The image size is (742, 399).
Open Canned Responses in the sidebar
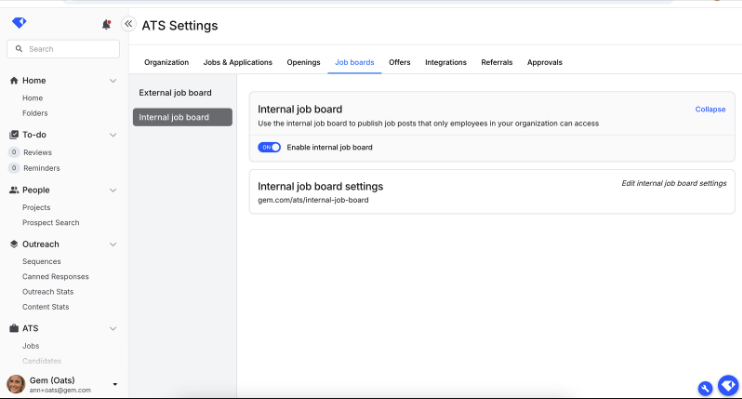tap(55, 276)
